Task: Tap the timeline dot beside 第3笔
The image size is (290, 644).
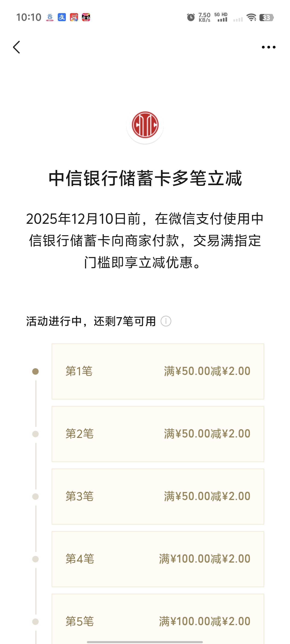Action: coord(35,497)
